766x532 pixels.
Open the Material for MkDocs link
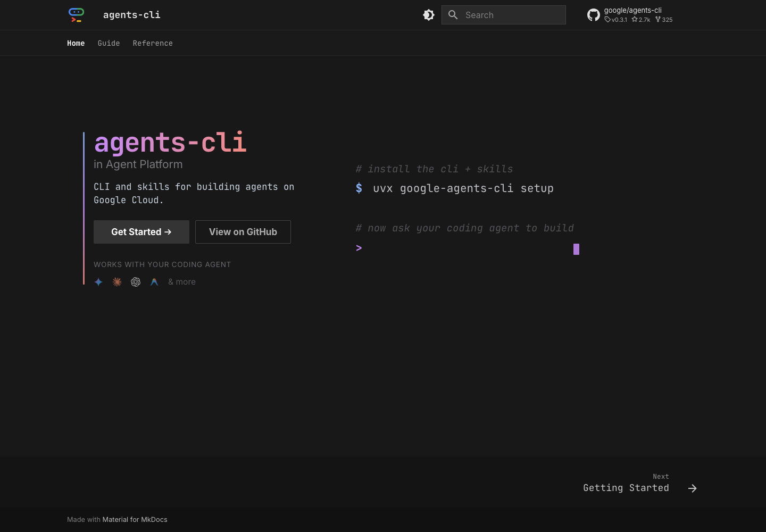pyautogui.click(x=135, y=520)
